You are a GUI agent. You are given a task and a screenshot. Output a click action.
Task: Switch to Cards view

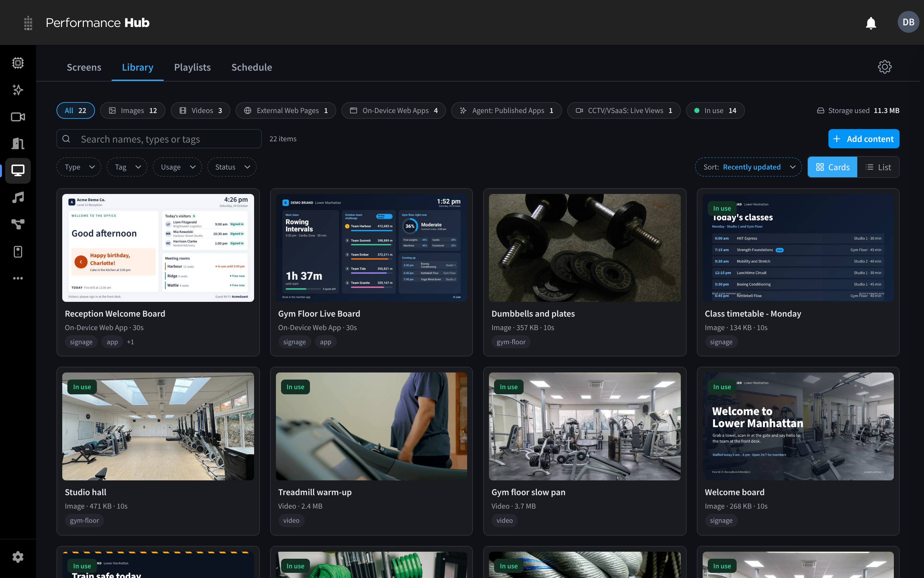click(833, 167)
